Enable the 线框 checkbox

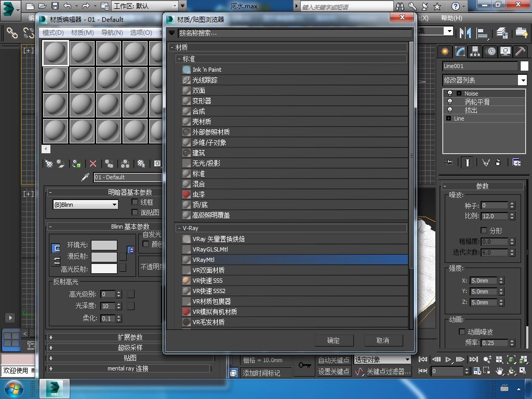pyautogui.click(x=135, y=202)
